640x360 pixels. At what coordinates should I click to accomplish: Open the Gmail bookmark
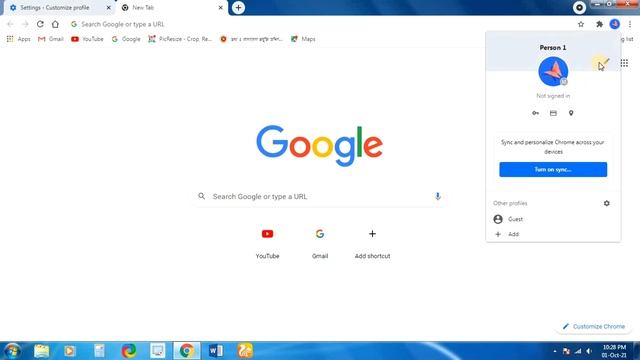51,39
